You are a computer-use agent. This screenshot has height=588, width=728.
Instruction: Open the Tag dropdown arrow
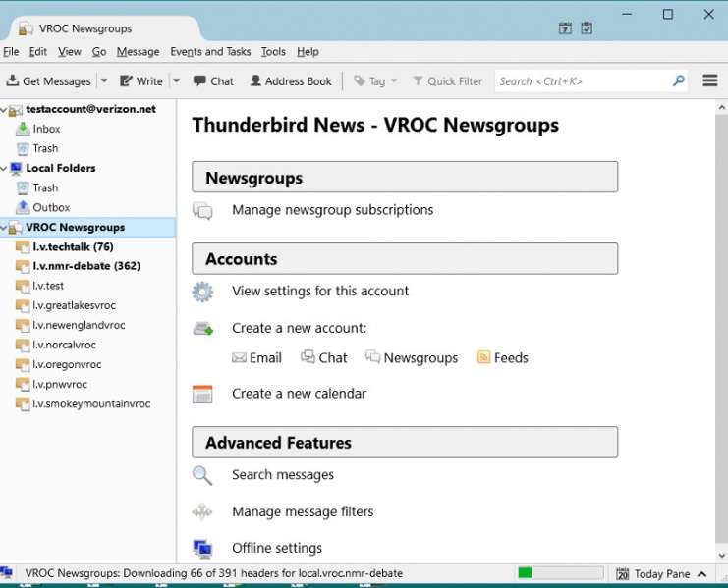coord(394,80)
